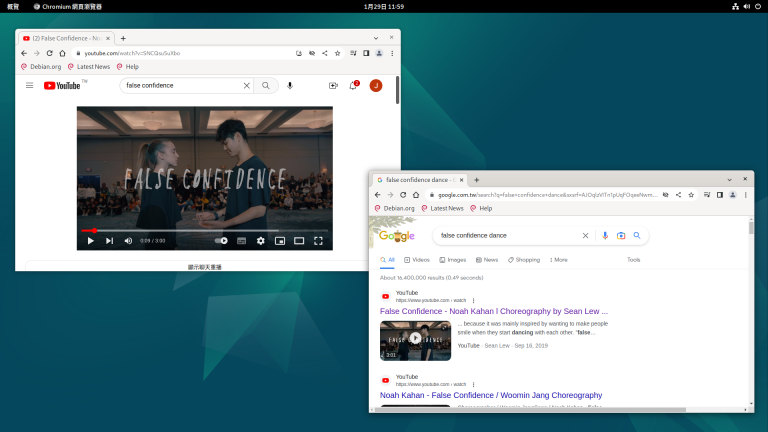The image size is (768, 432).
Task: Focus the Google search input box
Action: pyautogui.click(x=507, y=236)
